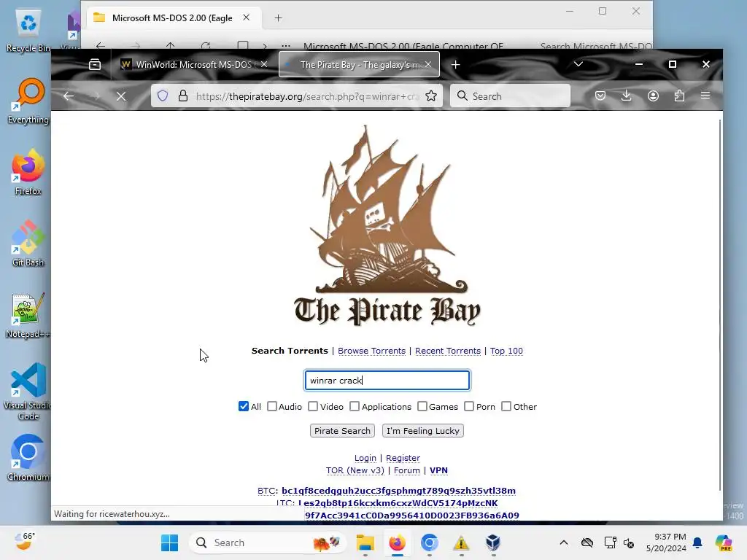Save page to Pocket icon
Image resolution: width=747 pixels, height=560 pixels.
point(600,96)
